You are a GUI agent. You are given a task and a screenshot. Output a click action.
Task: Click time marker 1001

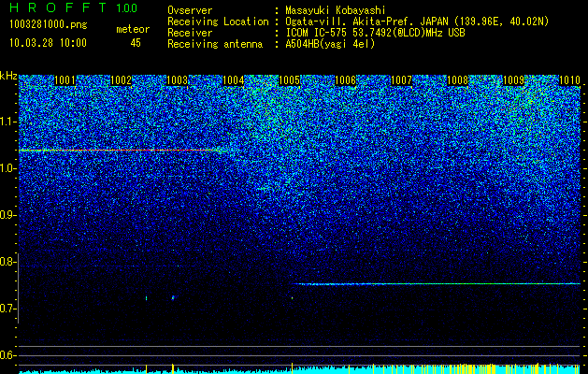tap(65, 80)
